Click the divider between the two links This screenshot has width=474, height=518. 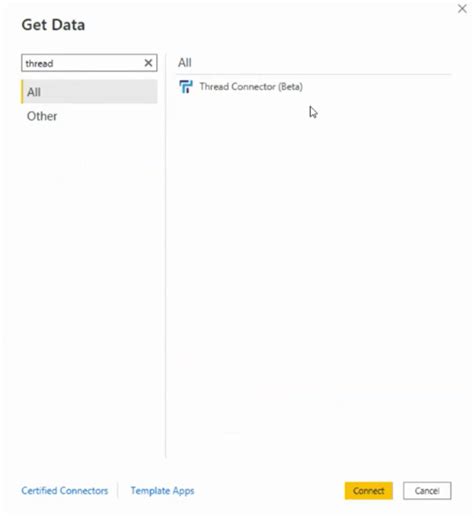click(x=118, y=490)
